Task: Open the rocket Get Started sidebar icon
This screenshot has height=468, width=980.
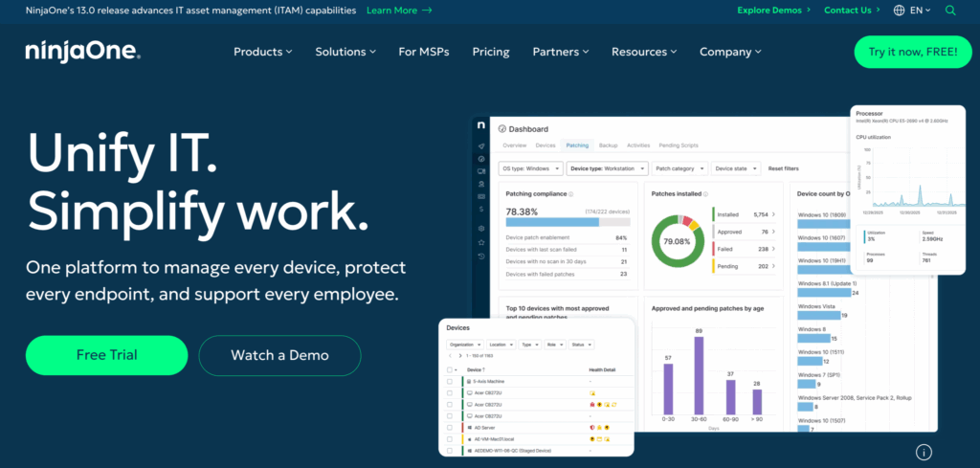Action: tap(481, 146)
